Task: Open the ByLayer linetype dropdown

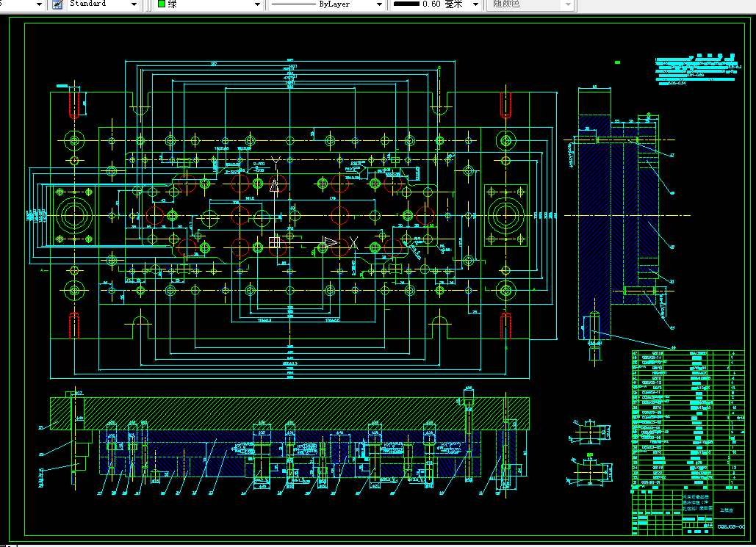Action: point(379,4)
